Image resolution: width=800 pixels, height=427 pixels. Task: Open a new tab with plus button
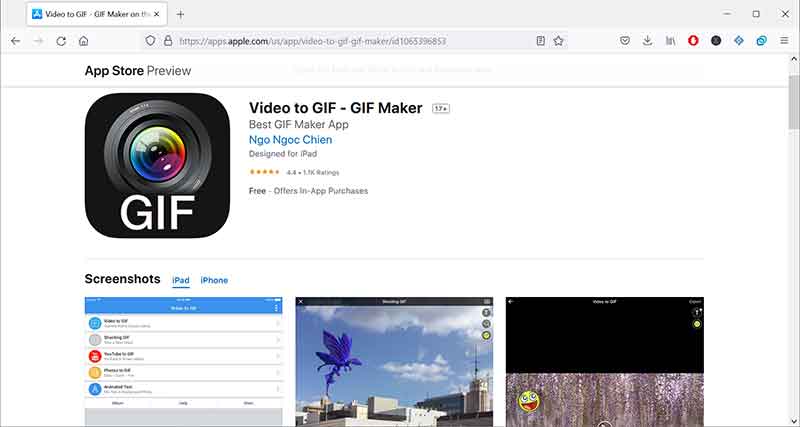click(180, 14)
